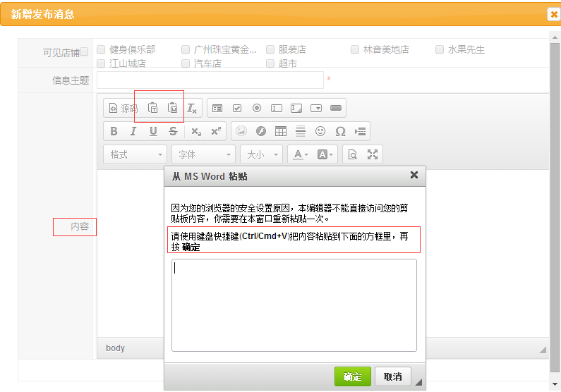This screenshot has height=392, width=561.
Task: Open the background color dropdown
Action: 325,154
